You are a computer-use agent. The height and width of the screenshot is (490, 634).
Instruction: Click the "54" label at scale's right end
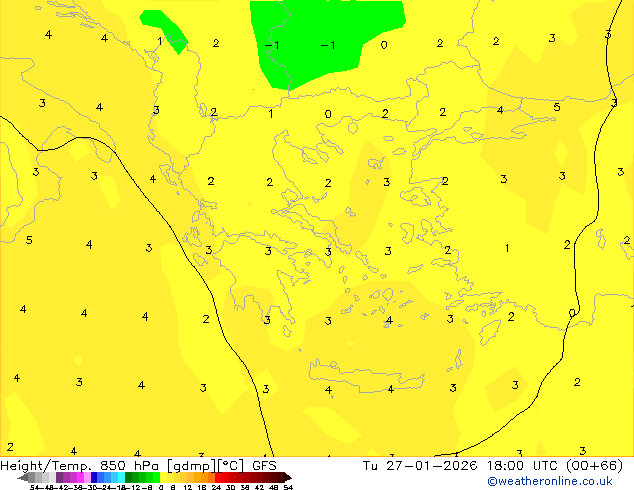(x=288, y=487)
